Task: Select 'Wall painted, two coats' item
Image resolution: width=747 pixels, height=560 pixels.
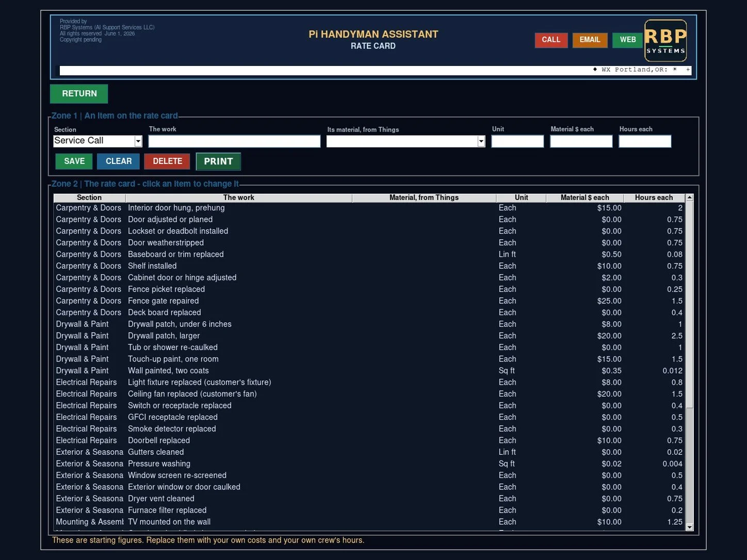Action: pos(369,371)
